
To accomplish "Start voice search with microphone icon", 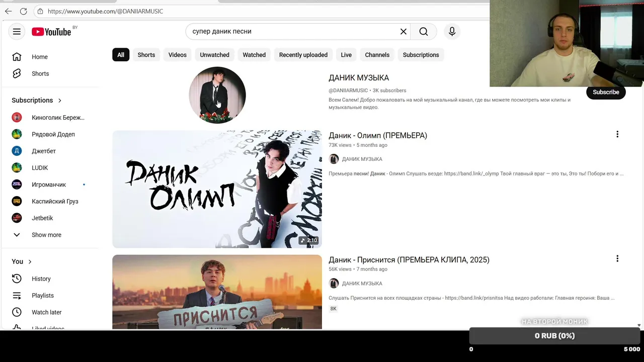I will (x=452, y=31).
